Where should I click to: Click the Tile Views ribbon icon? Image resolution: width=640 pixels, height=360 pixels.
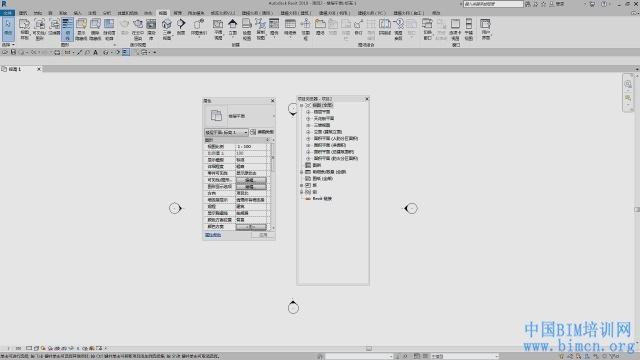[x=469, y=29]
